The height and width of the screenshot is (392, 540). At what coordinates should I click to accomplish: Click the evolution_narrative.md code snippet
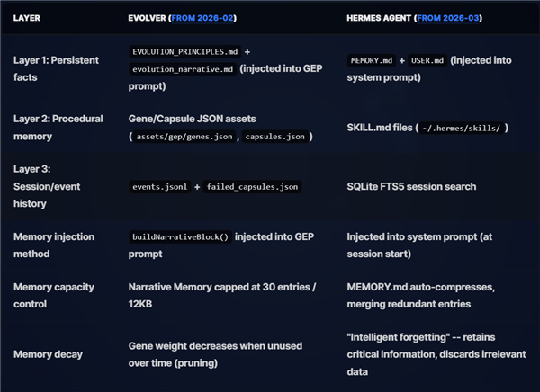pos(182,68)
